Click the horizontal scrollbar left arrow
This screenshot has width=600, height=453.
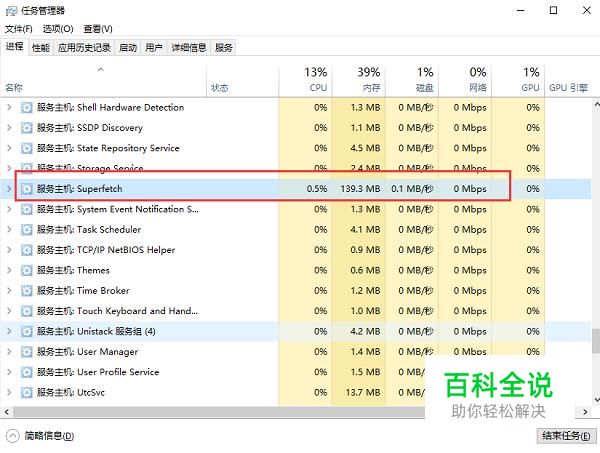pos(7,412)
